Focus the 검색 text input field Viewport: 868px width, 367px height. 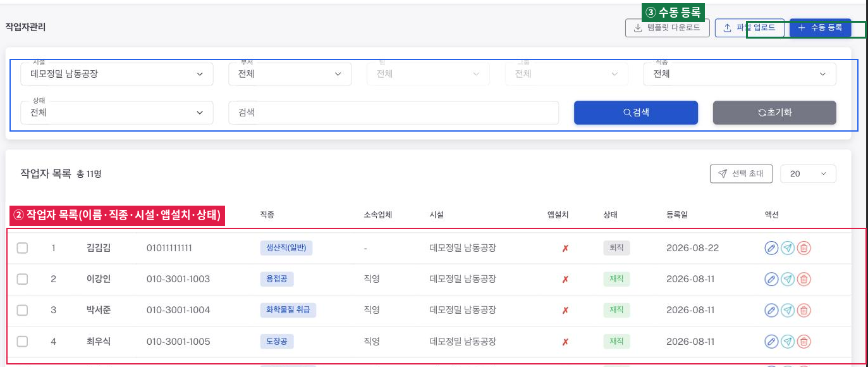[x=394, y=113]
